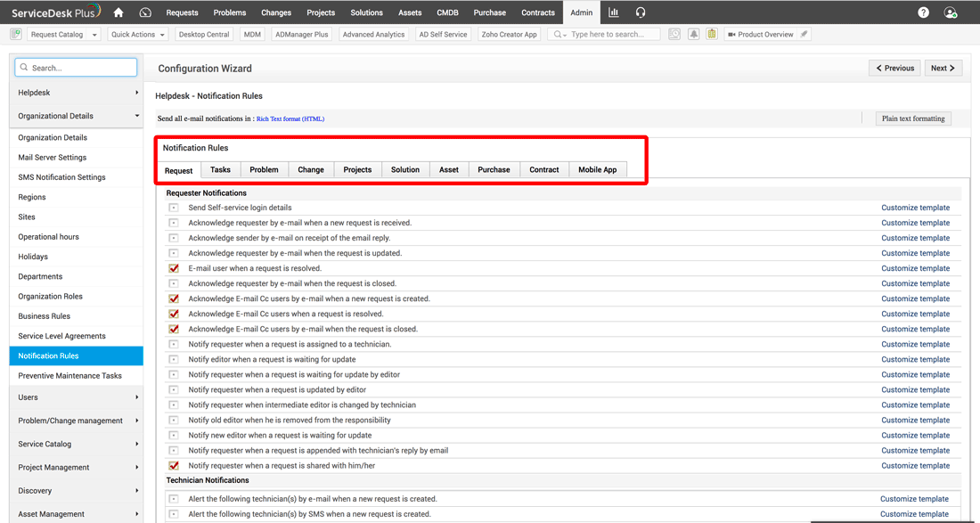
Task: Switch to the Problem notification tab
Action: [x=264, y=169]
